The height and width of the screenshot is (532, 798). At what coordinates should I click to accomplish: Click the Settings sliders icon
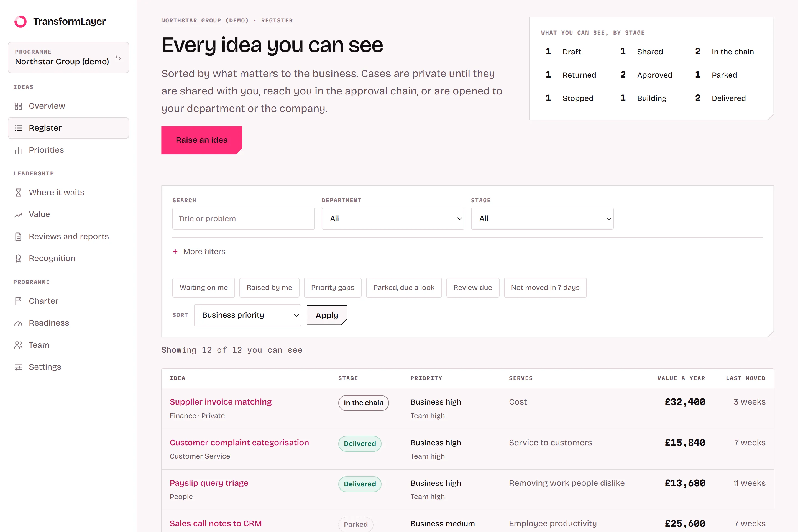tap(18, 367)
